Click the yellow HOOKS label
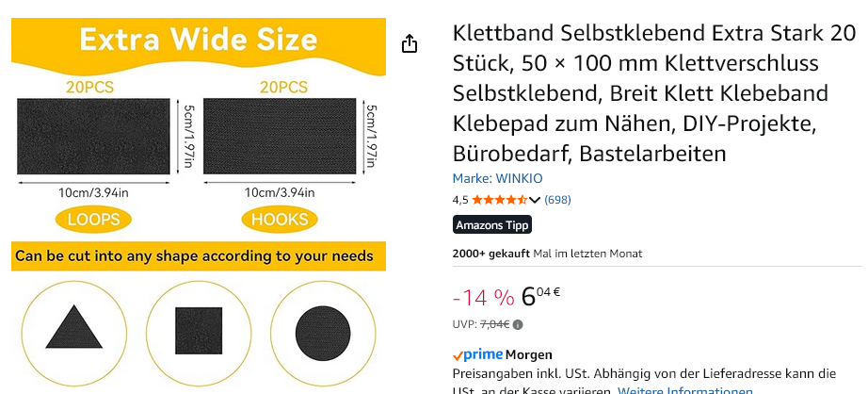Viewport: 868px width, 394px height. click(280, 220)
